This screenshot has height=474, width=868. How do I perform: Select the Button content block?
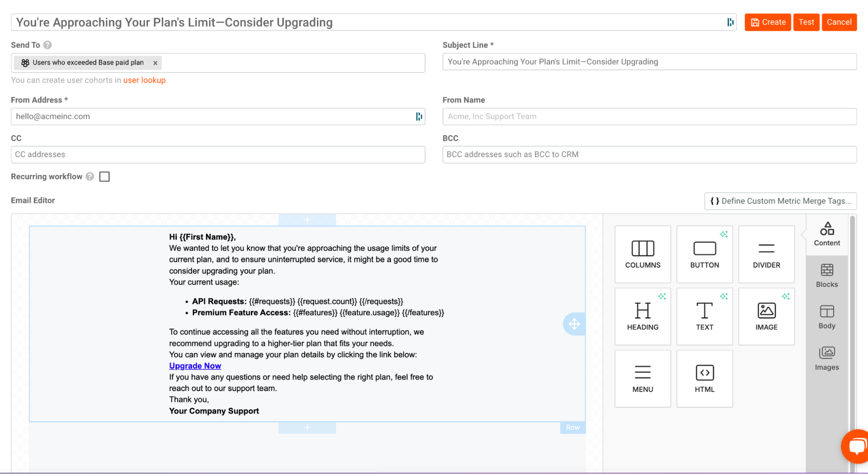704,254
